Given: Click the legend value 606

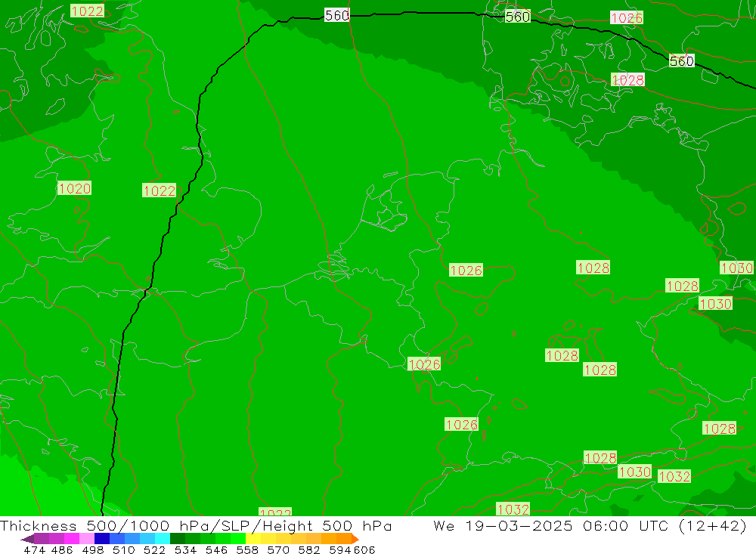Looking at the screenshot, I should click(364, 549).
